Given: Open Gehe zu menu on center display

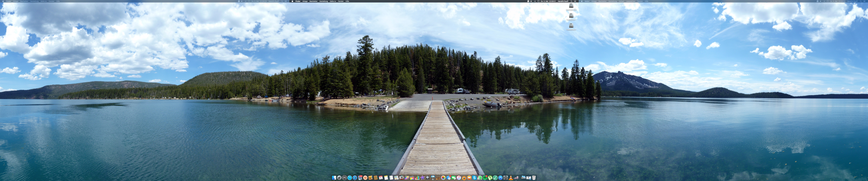Looking at the screenshot, I should [x=333, y=1].
